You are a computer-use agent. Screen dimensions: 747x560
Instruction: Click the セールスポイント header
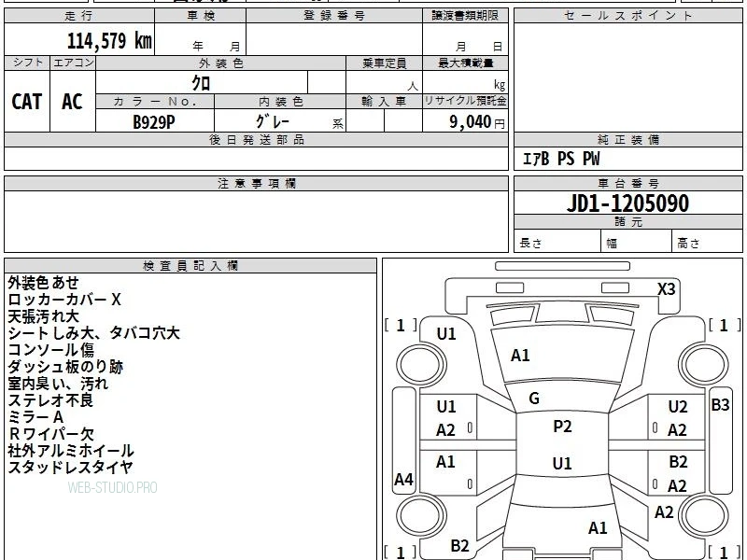627,16
